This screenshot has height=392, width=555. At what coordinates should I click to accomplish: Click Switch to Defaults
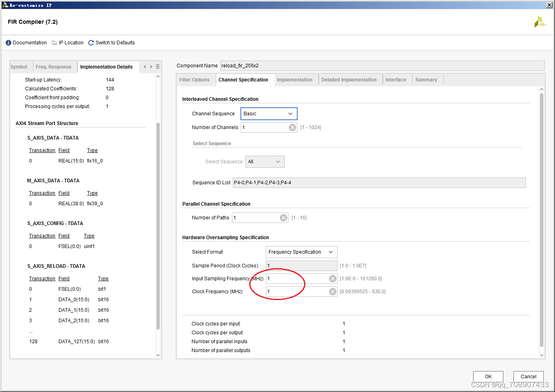point(115,43)
